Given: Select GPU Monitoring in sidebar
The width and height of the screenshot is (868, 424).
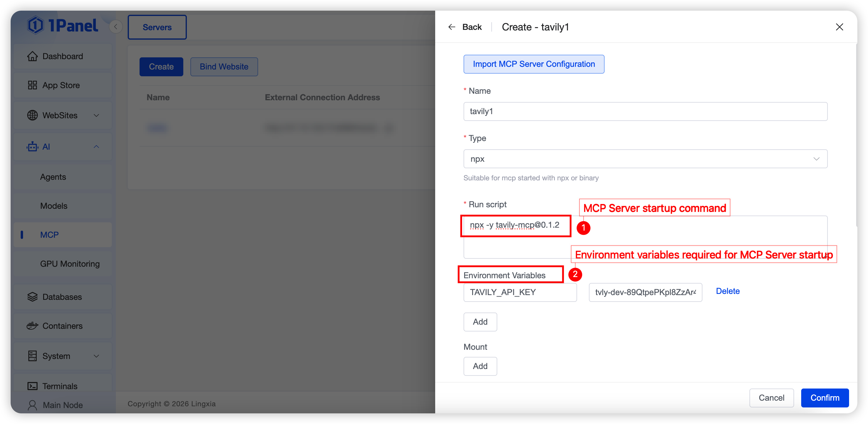Looking at the screenshot, I should tap(70, 264).
